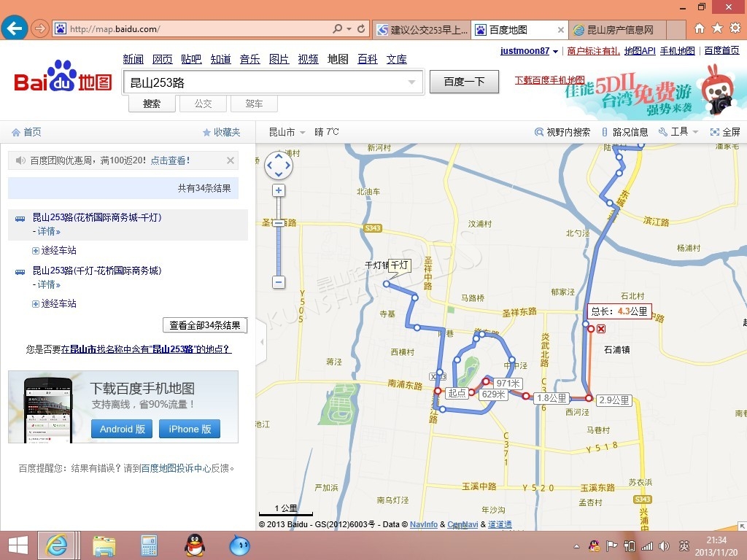Click the Android 版 download button
Viewport: 747px width, 560px height.
(x=122, y=429)
